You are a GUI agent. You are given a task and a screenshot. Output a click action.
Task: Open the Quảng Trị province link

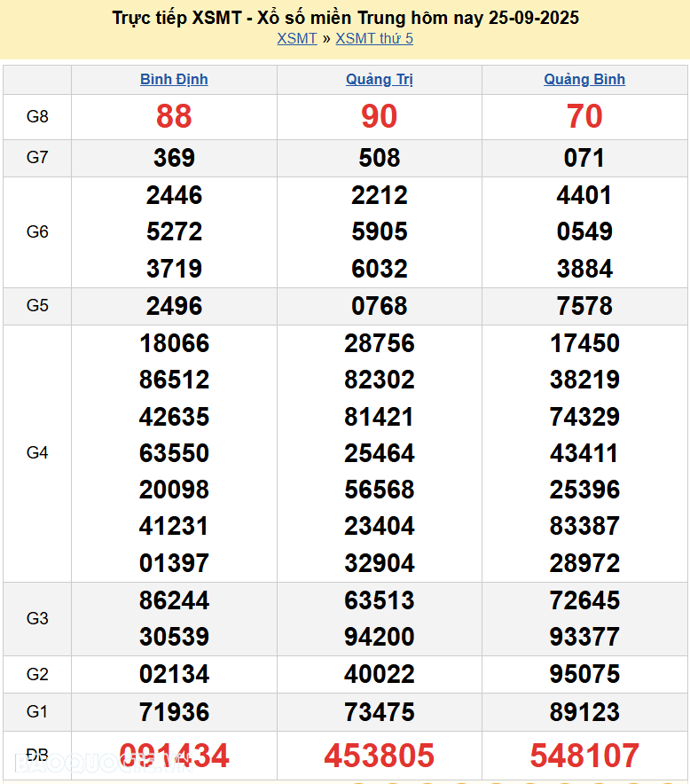coord(380,79)
